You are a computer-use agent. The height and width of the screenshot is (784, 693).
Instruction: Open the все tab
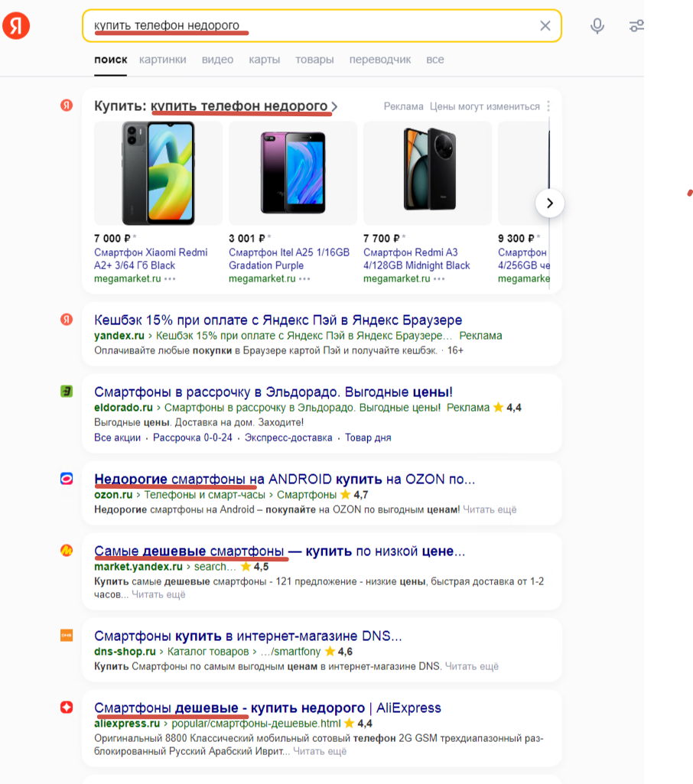[x=435, y=60]
